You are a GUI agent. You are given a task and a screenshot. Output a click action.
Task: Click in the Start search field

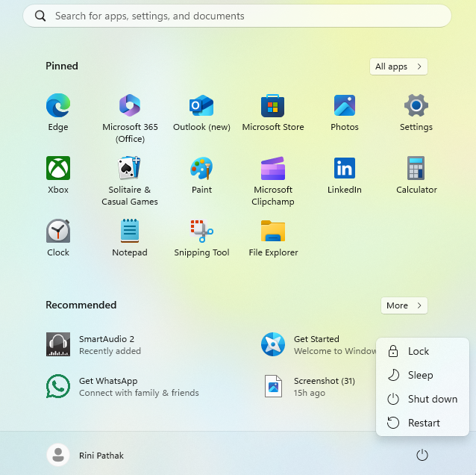(237, 16)
